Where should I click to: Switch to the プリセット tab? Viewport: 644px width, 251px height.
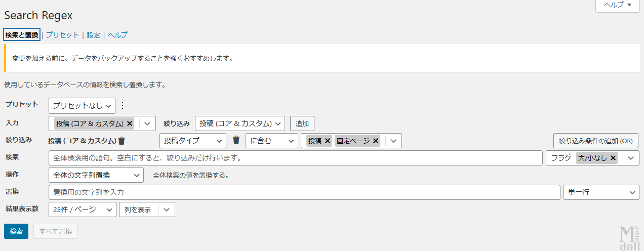63,35
